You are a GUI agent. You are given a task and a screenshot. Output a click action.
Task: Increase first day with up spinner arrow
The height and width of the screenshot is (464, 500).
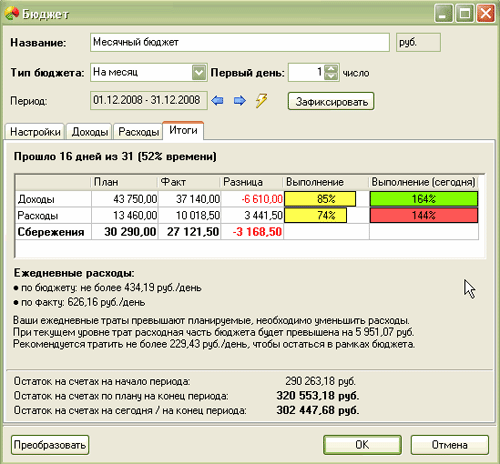(331, 69)
